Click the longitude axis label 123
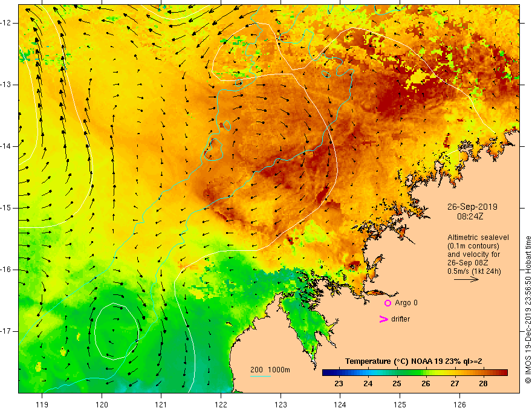This screenshot has height=411, width=532. pyautogui.click(x=281, y=404)
